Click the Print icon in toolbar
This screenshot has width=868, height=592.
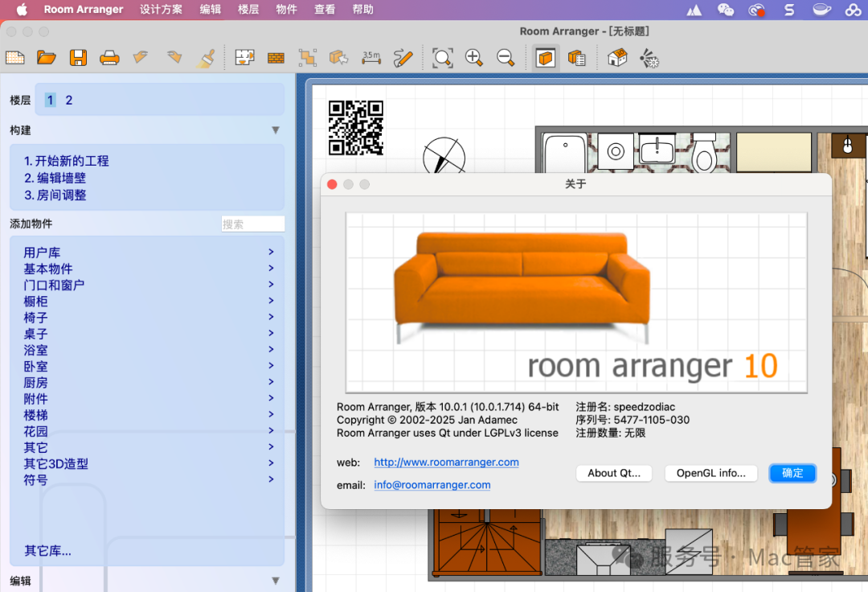click(109, 57)
